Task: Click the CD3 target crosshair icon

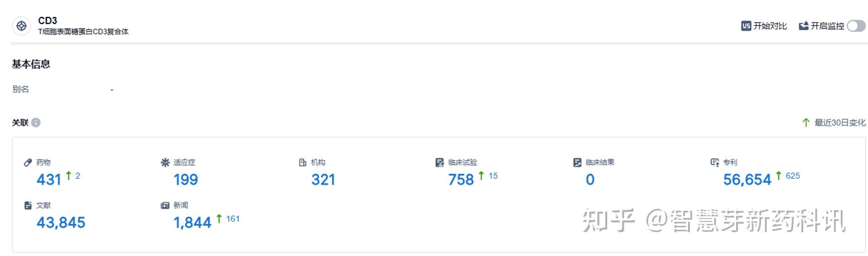Action: pos(21,26)
